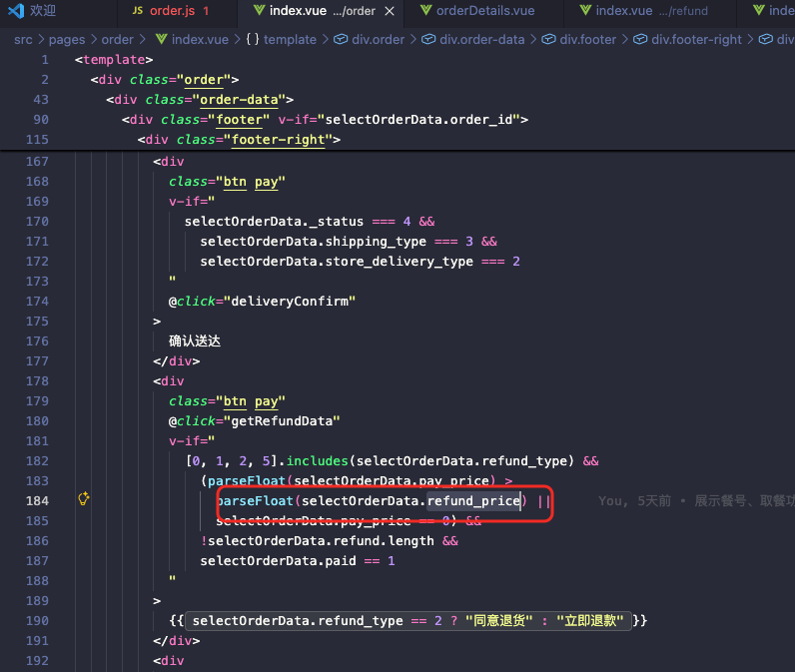Viewport: 795px width, 672px height.
Task: Click the Vue icon before index.vue in breadcrumb
Action: click(x=159, y=40)
